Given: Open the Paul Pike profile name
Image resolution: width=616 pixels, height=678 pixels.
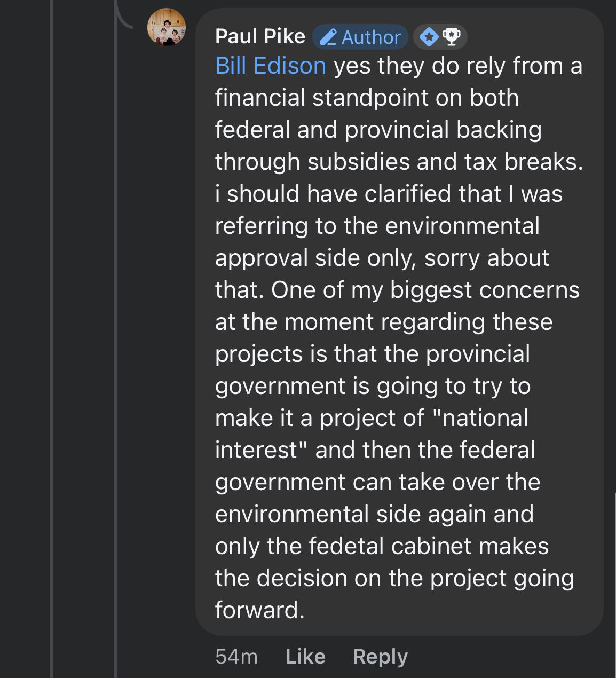Looking at the screenshot, I should tap(260, 37).
